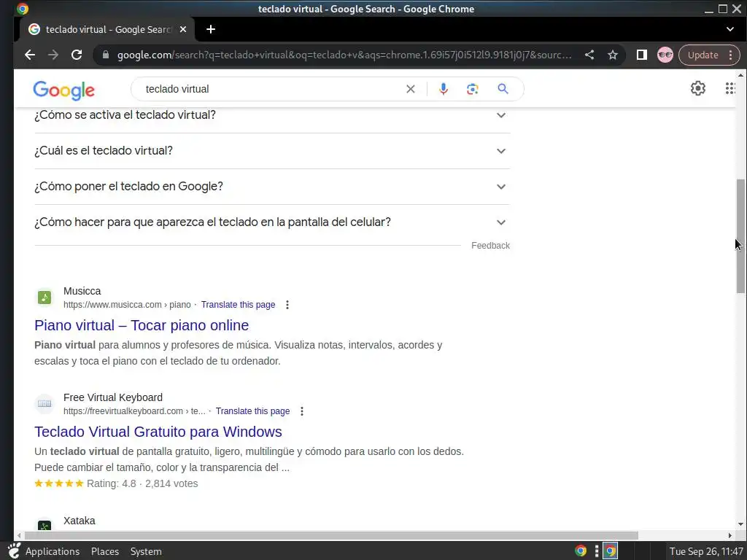Bookmark this page with star icon

[x=613, y=55]
